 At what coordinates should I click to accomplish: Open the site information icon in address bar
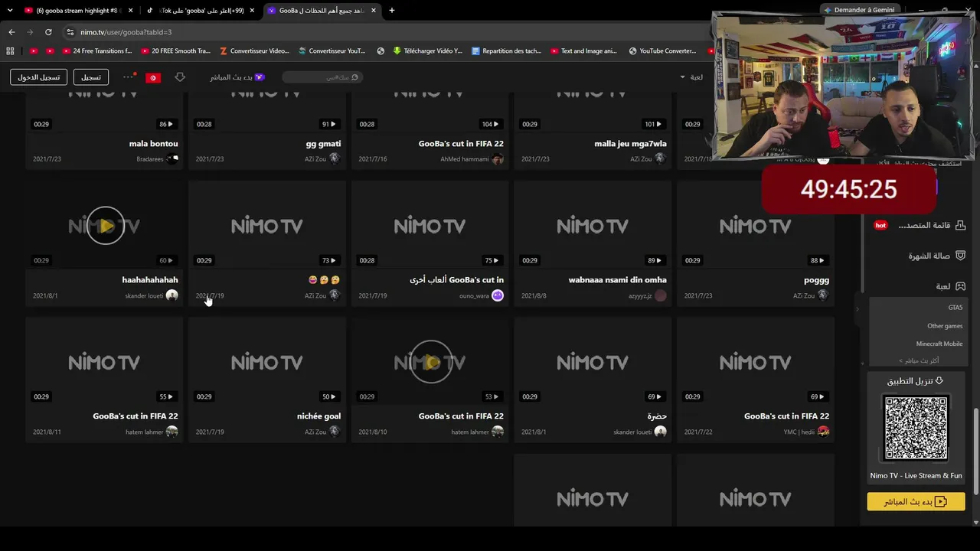tap(70, 32)
